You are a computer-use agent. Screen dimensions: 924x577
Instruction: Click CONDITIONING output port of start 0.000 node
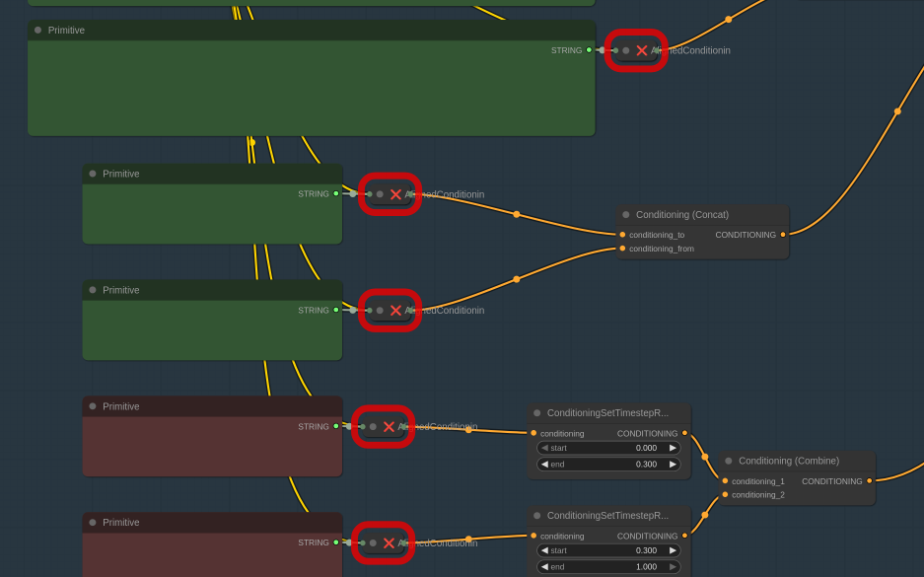pos(684,433)
